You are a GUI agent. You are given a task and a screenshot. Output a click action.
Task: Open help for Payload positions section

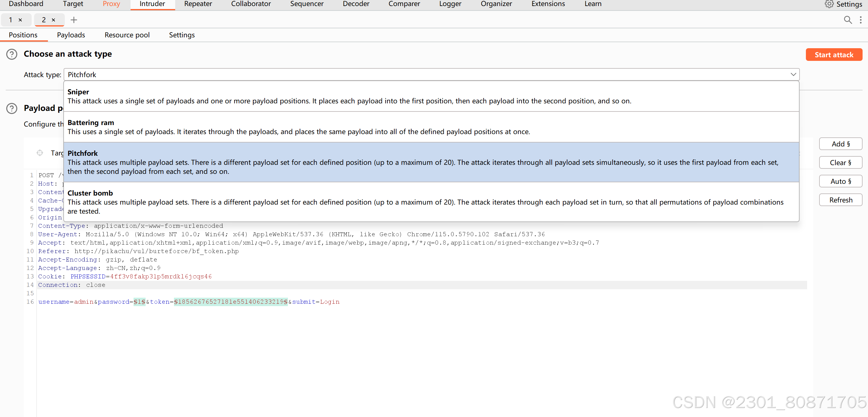point(12,108)
